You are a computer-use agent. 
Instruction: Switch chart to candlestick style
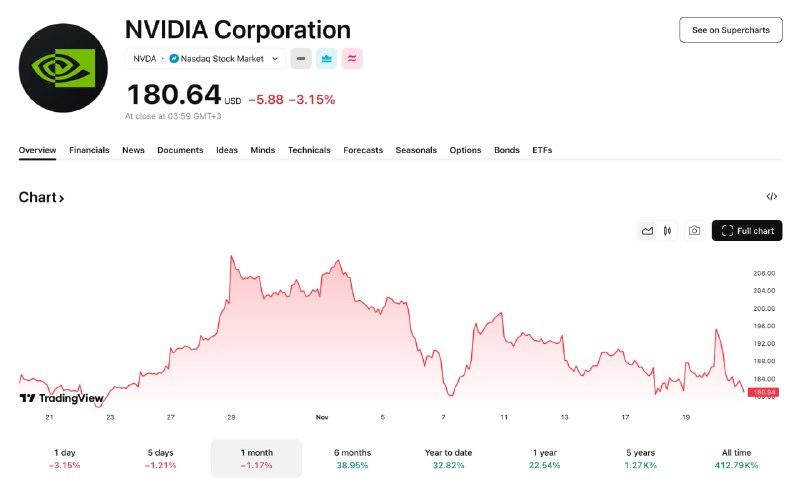(668, 231)
